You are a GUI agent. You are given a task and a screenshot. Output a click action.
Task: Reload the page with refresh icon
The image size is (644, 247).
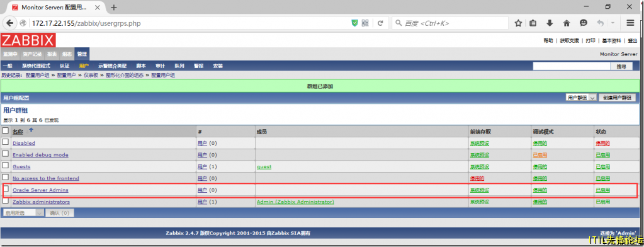coord(380,23)
